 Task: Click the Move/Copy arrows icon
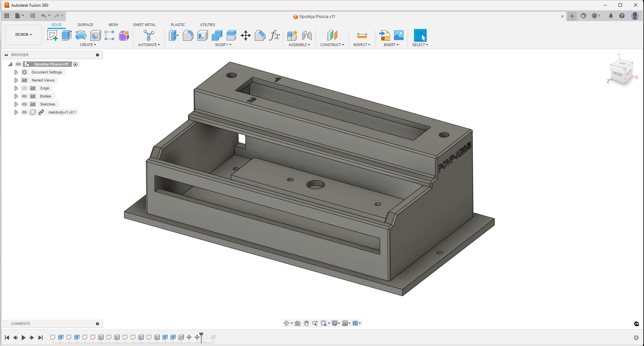pos(246,35)
